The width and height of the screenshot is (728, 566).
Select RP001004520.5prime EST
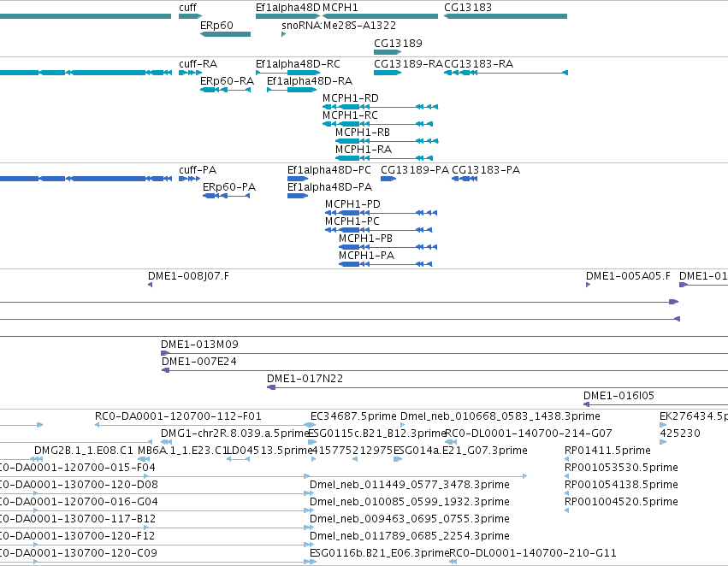pyautogui.click(x=566, y=510)
